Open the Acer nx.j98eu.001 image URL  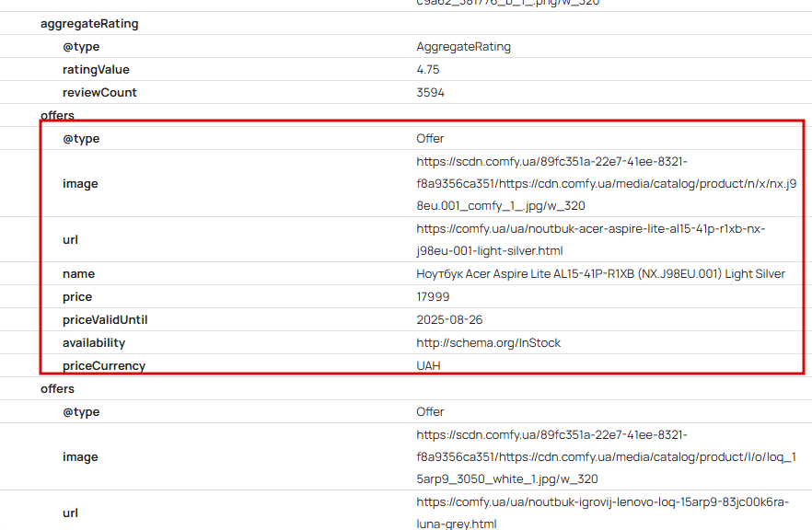(x=607, y=184)
